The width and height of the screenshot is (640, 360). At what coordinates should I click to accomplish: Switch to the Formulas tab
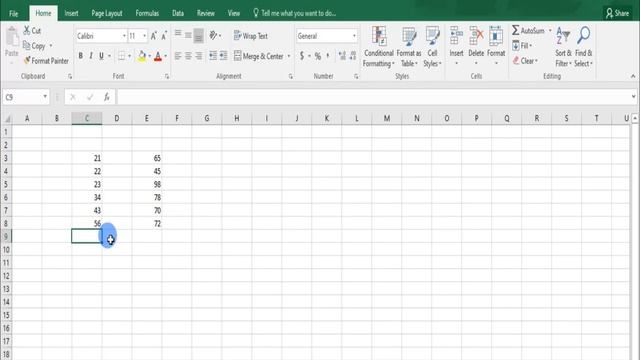(147, 13)
